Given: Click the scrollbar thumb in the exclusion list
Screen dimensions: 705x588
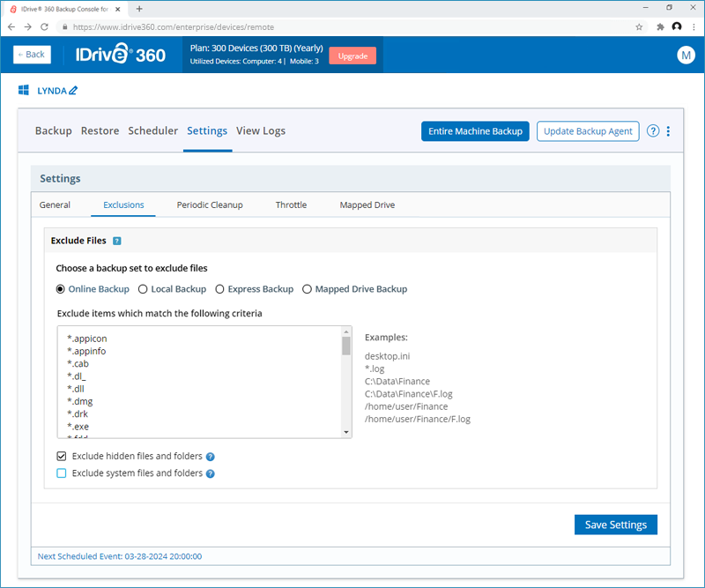Looking at the screenshot, I should tap(345, 346).
